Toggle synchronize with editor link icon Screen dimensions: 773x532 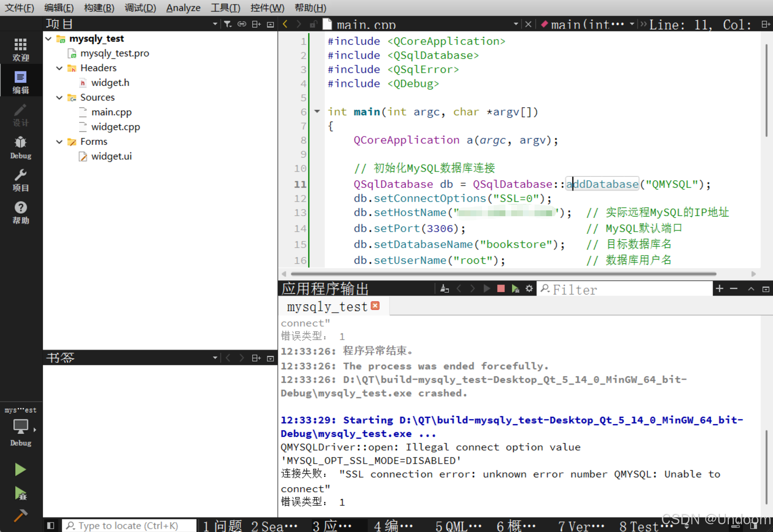tap(242, 24)
